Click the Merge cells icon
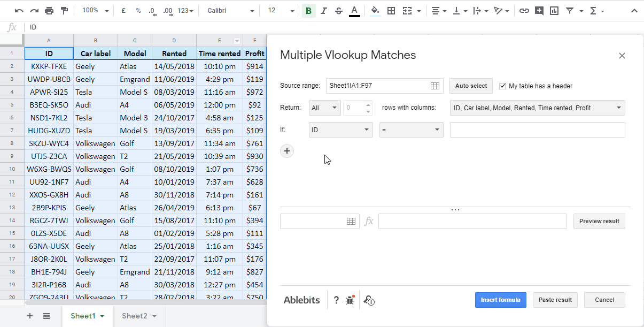This screenshot has width=644, height=327. coord(407,10)
